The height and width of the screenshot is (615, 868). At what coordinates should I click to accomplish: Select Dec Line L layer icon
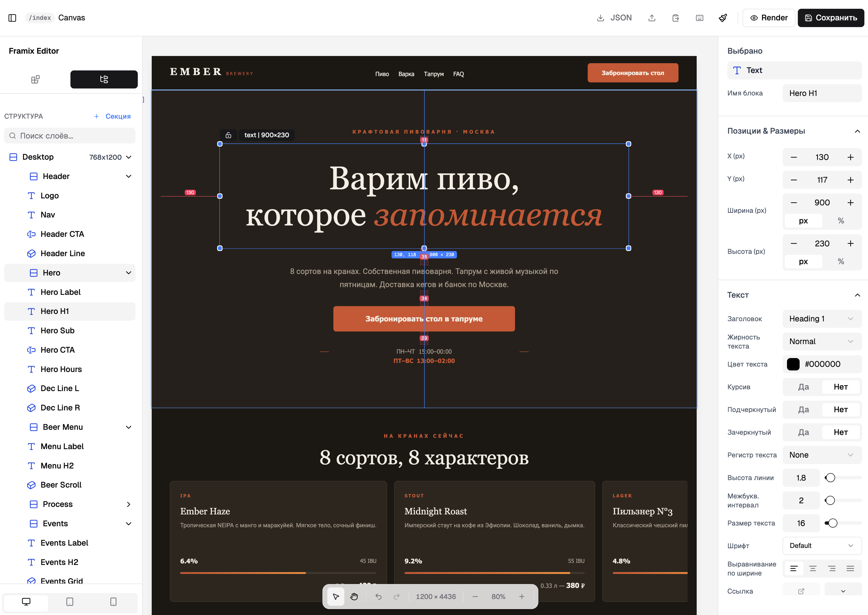coord(31,389)
